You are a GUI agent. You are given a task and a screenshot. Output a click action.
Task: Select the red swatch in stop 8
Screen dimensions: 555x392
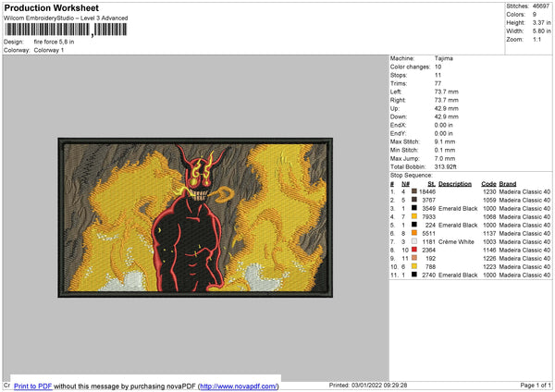tap(413, 250)
